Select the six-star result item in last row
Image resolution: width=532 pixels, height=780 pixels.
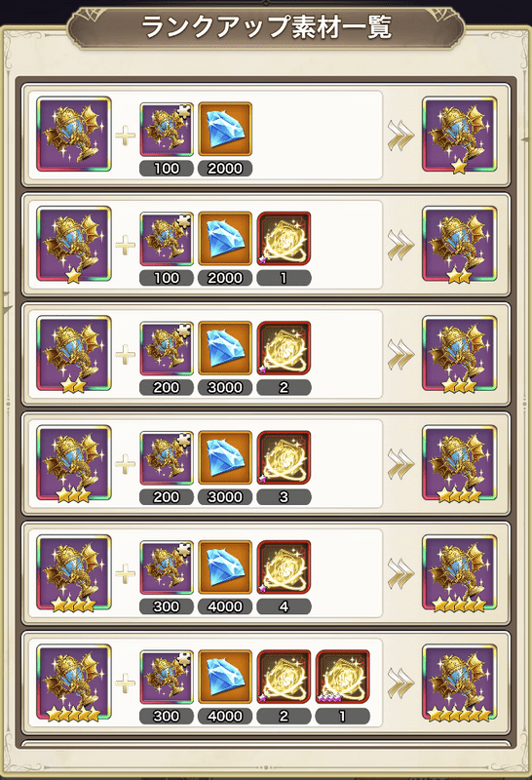pyautogui.click(x=459, y=682)
